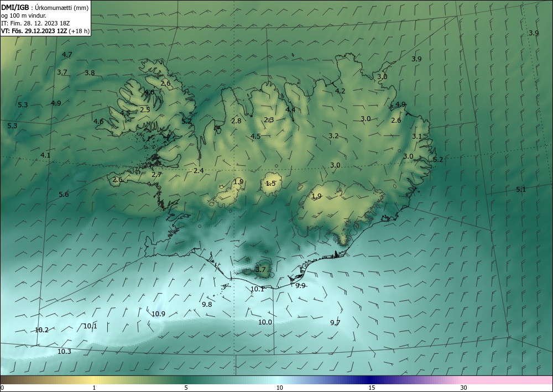Click the title 'DMI/IGB : Úrkomumætti (mm)'

pos(45,7)
